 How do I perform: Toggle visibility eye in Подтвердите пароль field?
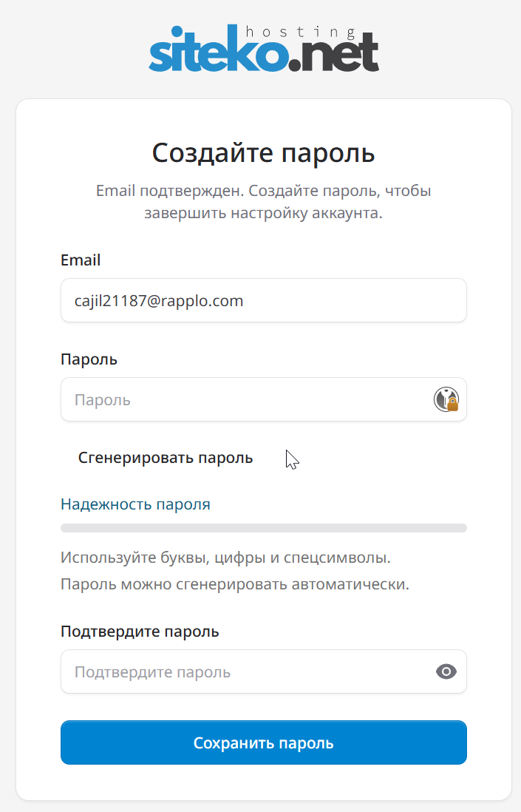tap(446, 671)
